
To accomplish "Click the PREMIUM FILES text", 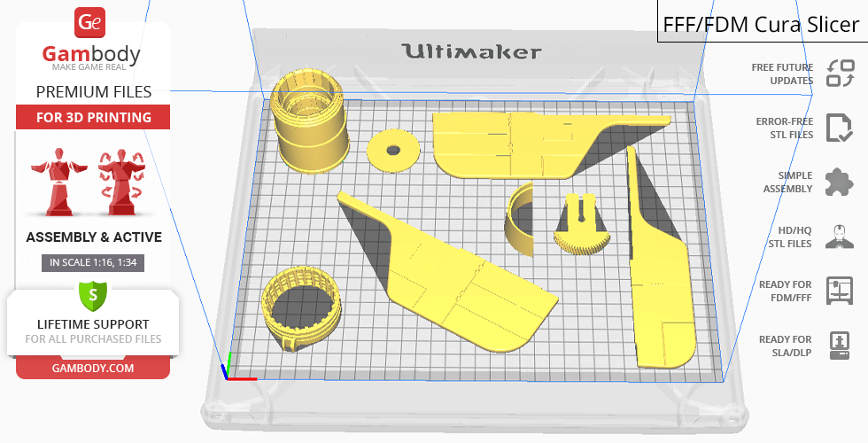I will coord(94,92).
